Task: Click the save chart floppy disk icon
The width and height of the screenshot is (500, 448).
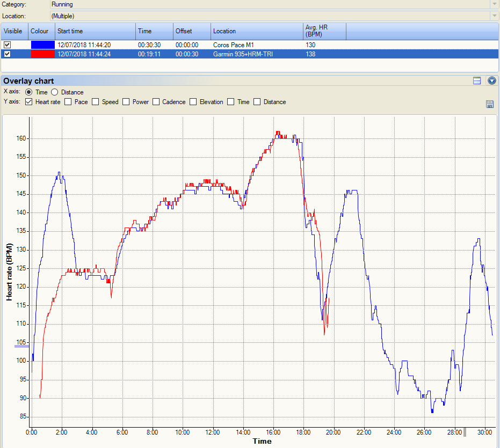Action: [490, 104]
